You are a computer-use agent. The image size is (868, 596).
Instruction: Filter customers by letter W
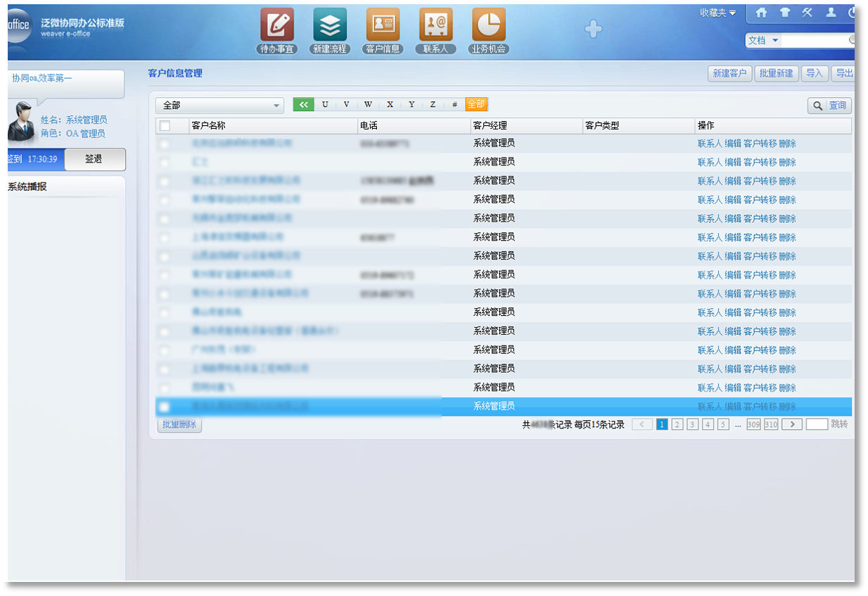point(368,105)
